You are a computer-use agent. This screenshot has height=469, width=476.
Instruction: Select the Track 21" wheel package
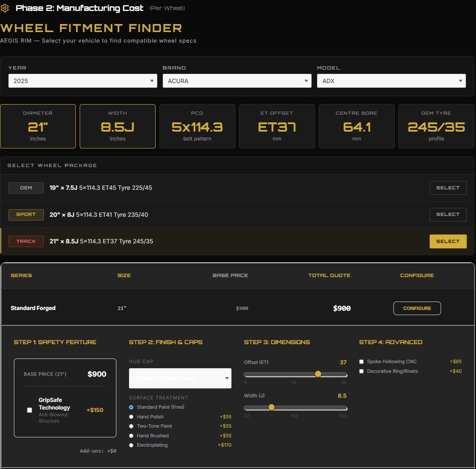pyautogui.click(x=448, y=241)
